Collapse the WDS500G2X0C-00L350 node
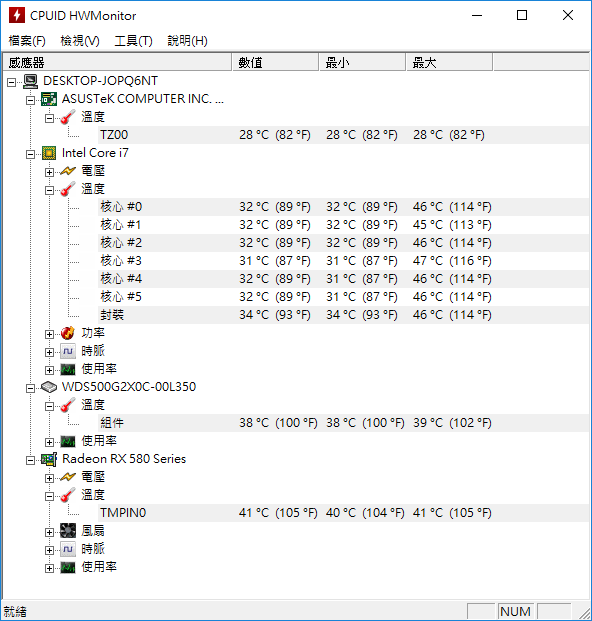 (x=30, y=389)
